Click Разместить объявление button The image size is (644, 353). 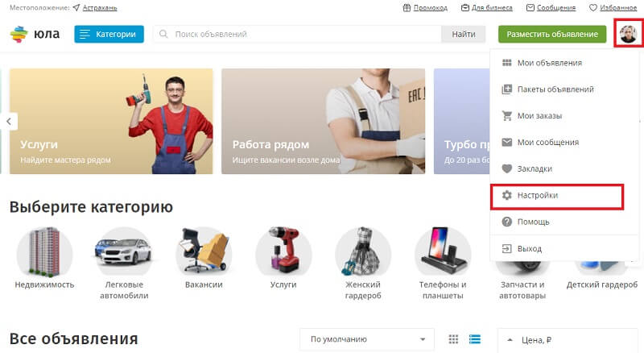tap(552, 34)
